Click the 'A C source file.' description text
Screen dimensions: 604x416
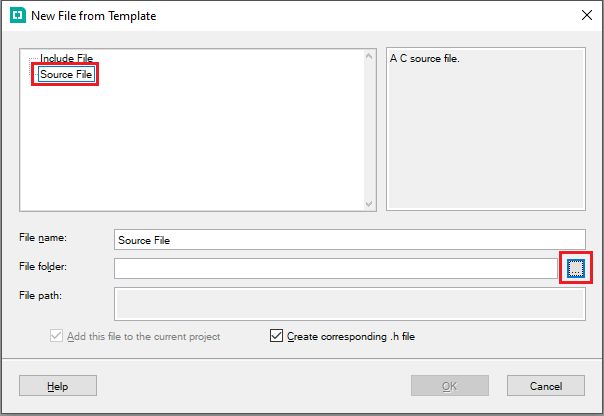point(424,59)
